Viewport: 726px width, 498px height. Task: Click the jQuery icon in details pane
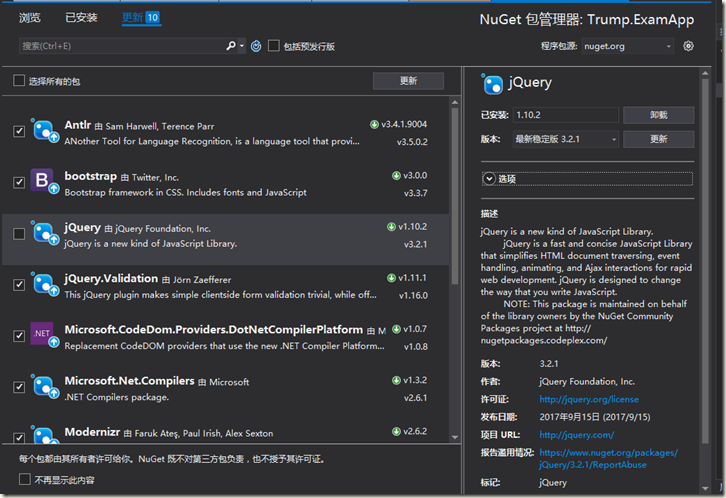coord(492,84)
